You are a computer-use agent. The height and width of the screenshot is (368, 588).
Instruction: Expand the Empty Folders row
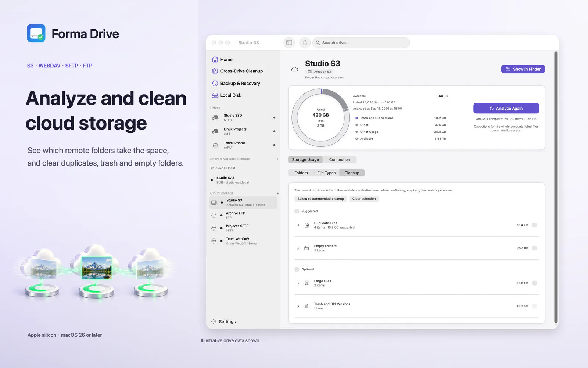[x=298, y=248]
